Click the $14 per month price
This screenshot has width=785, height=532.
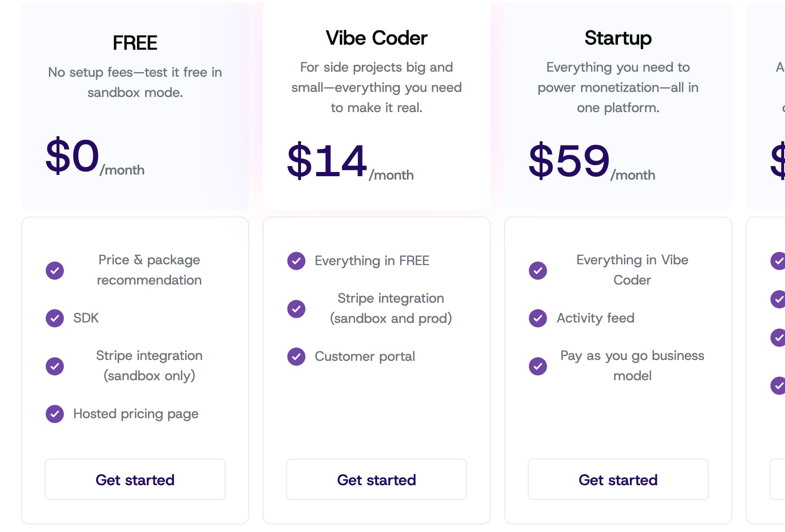pyautogui.click(x=350, y=161)
